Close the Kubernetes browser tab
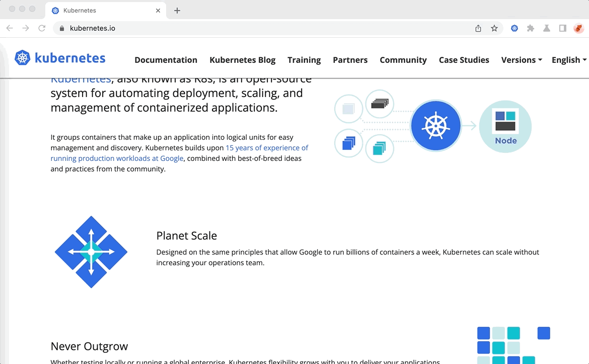 [158, 11]
